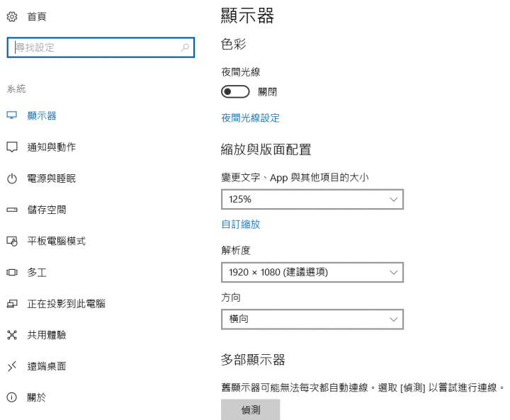This screenshot has height=420, width=510.
Task: Open 遠端桌面 settings page
Action: (x=47, y=366)
